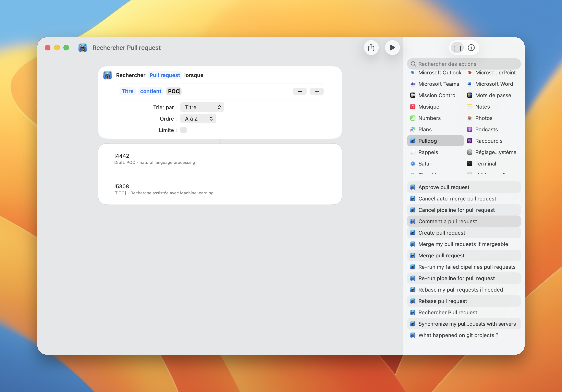This screenshot has height=392, width=562.
Task: Show shortcut details info icon
Action: pyautogui.click(x=471, y=47)
